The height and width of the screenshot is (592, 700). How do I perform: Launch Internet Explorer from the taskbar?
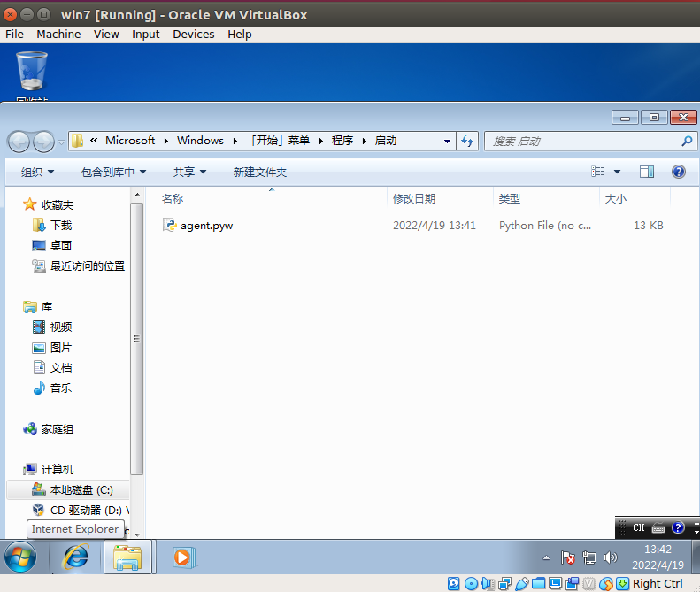(x=76, y=557)
